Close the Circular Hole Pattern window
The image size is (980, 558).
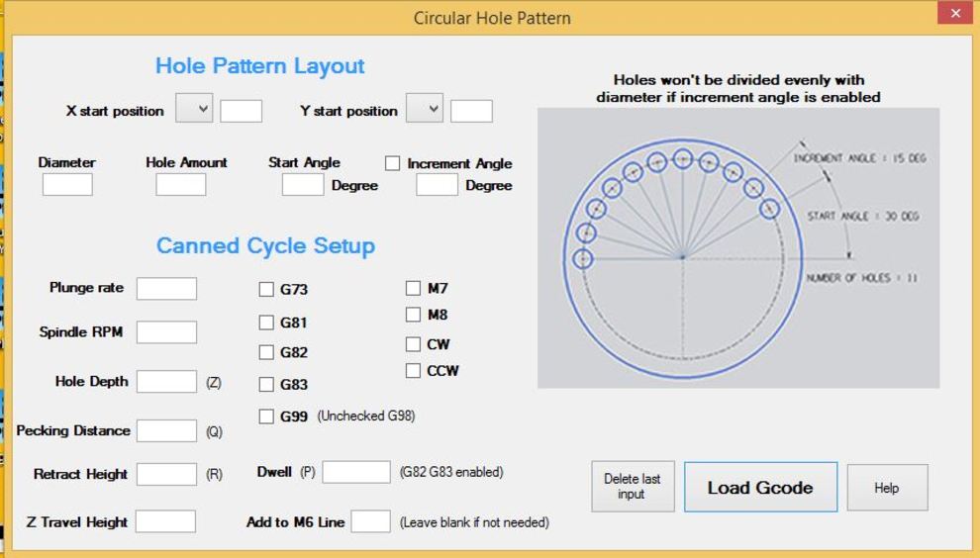[955, 14]
